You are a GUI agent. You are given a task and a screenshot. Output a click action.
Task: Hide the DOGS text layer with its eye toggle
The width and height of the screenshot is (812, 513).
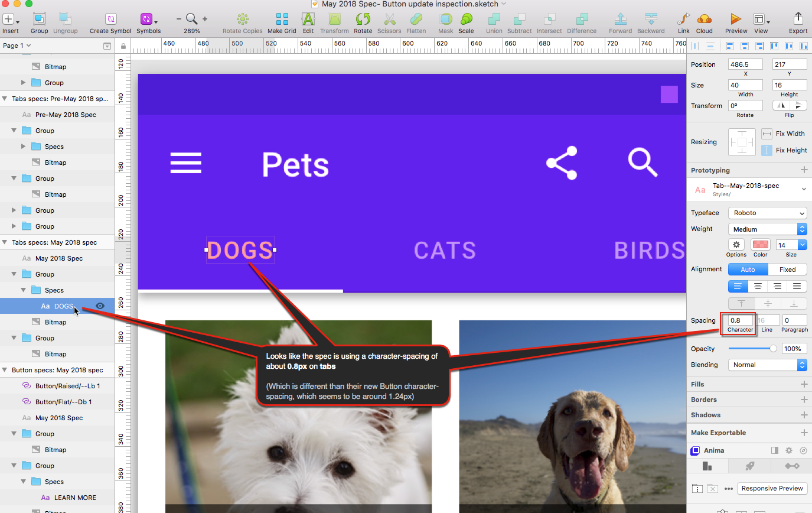tap(100, 306)
